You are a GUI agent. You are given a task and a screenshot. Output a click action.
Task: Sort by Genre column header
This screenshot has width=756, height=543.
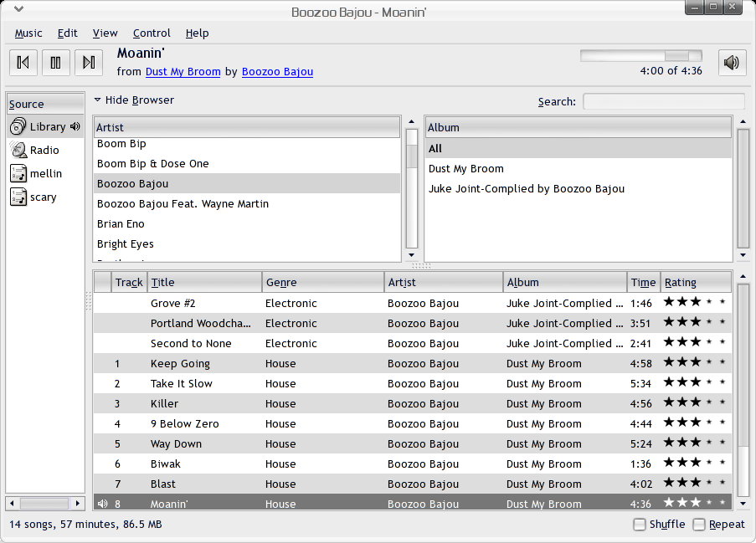(323, 282)
